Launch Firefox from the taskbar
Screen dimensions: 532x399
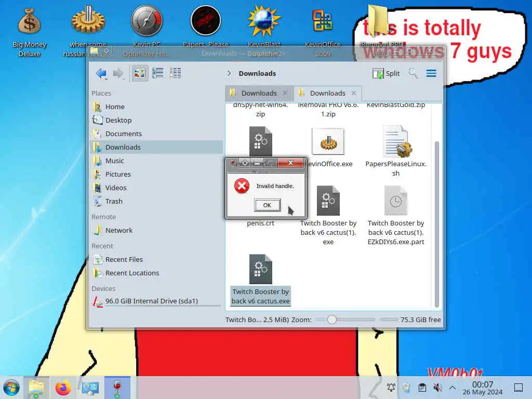(x=63, y=388)
